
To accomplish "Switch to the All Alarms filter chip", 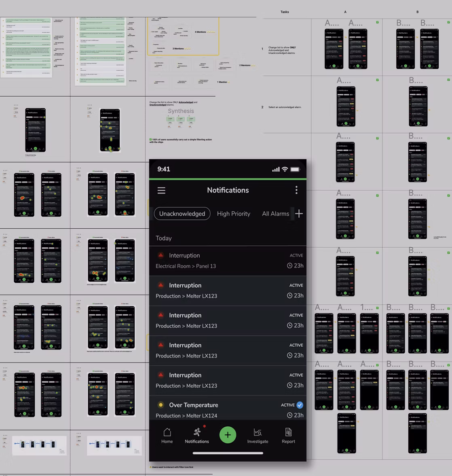I will coord(275,214).
